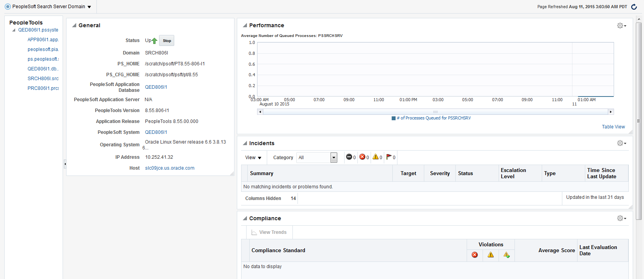Image resolution: width=644 pixels, height=279 pixels.
Task: Open the slc09jce.us.oracle.com host link
Action: coord(170,168)
